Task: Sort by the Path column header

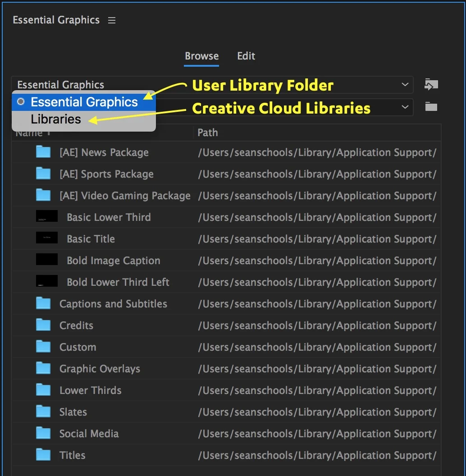Action: click(x=208, y=133)
